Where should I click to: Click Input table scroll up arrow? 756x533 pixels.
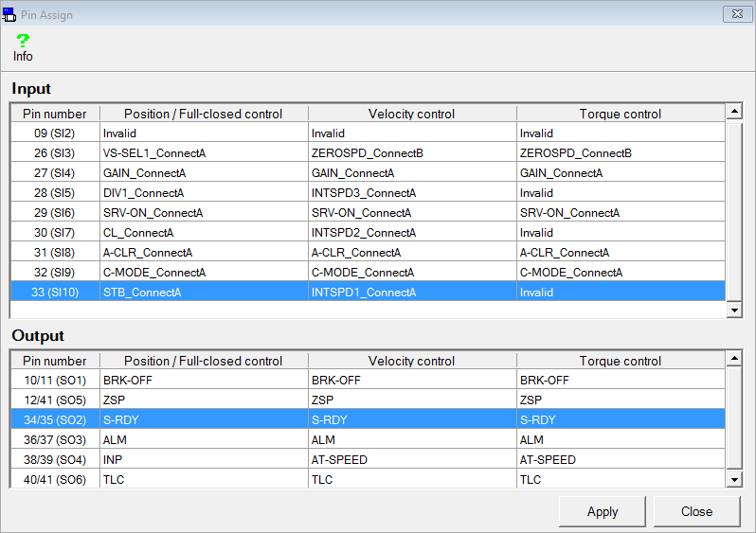click(x=734, y=112)
